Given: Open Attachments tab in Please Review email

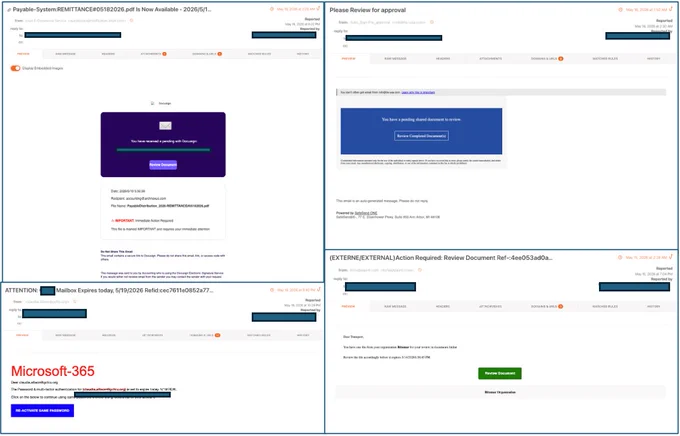Looking at the screenshot, I should click(490, 59).
